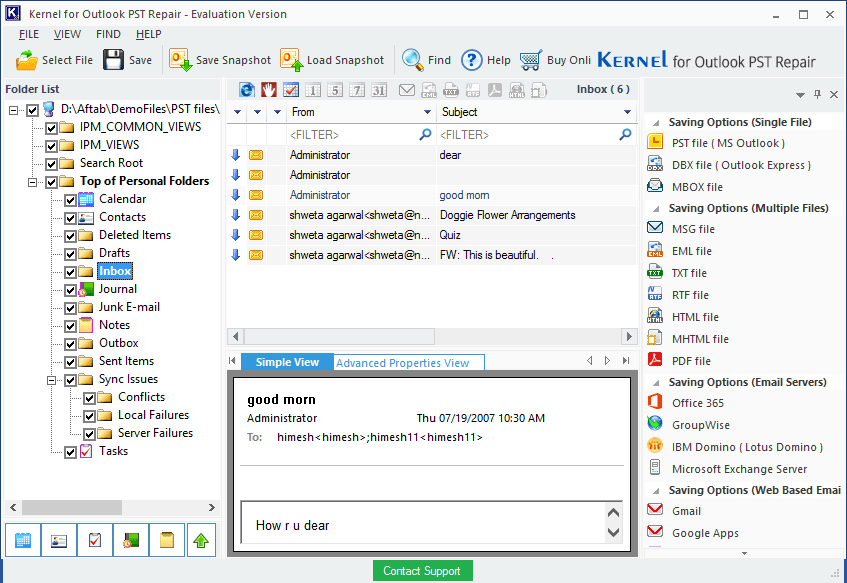Image resolution: width=847 pixels, height=583 pixels.
Task: Click the 31-day calendar filter icon
Action: coord(379,90)
